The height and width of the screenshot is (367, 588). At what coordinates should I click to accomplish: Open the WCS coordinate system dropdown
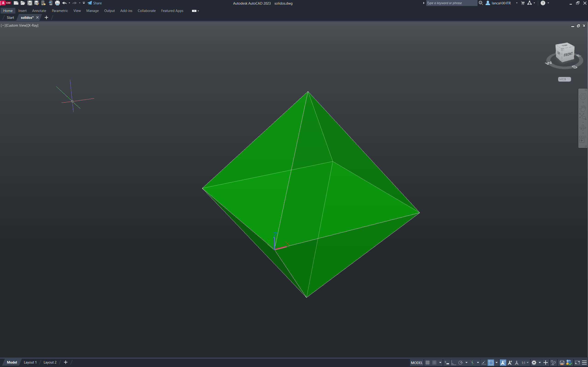pos(564,79)
